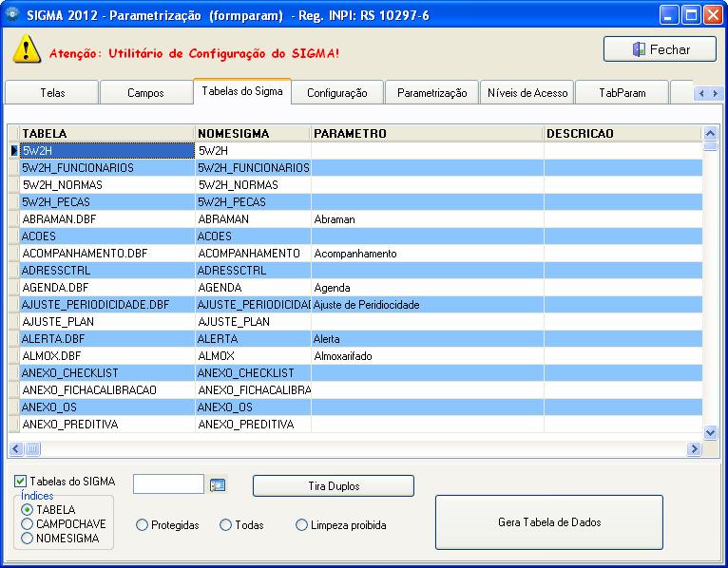Click the yellow warning triangle icon
The height and width of the screenshot is (568, 728).
pyautogui.click(x=27, y=48)
